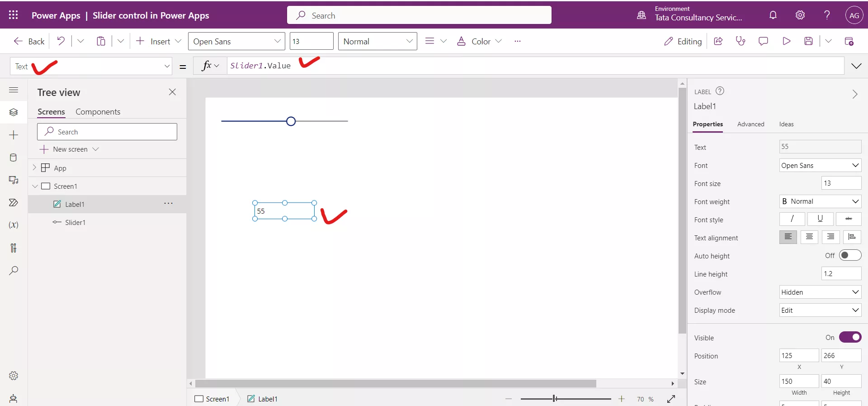Switch to the Screens tab

(51, 112)
